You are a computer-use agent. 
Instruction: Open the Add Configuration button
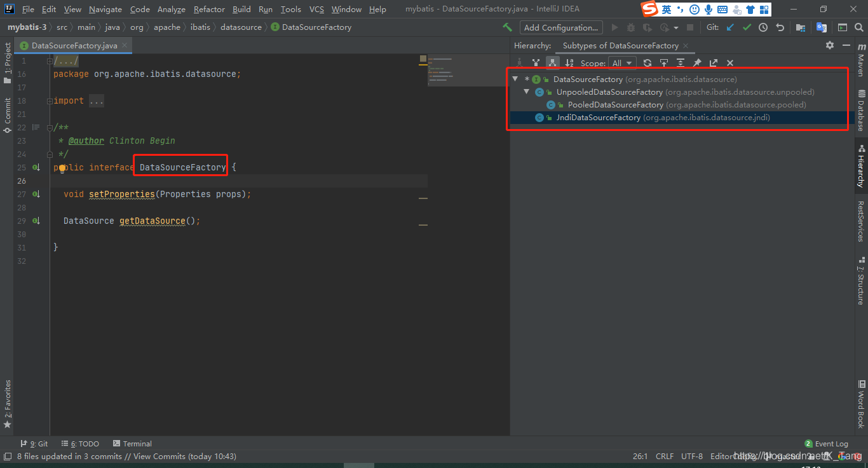pyautogui.click(x=561, y=27)
